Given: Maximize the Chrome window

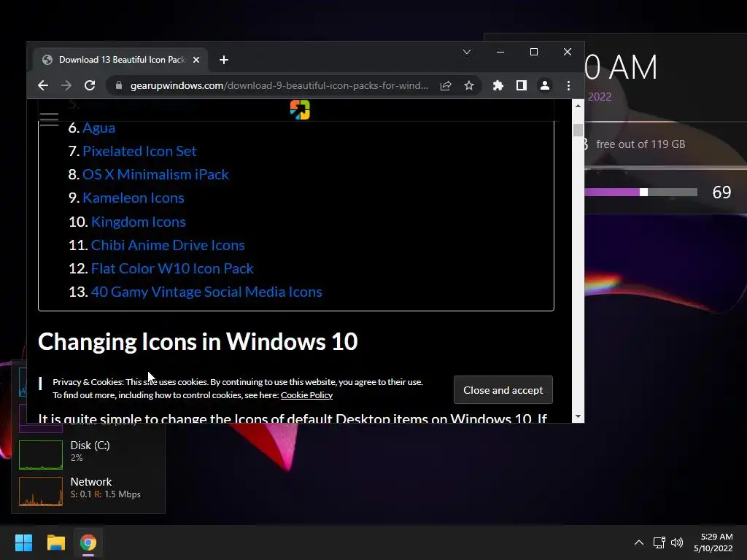Looking at the screenshot, I should 534,52.
